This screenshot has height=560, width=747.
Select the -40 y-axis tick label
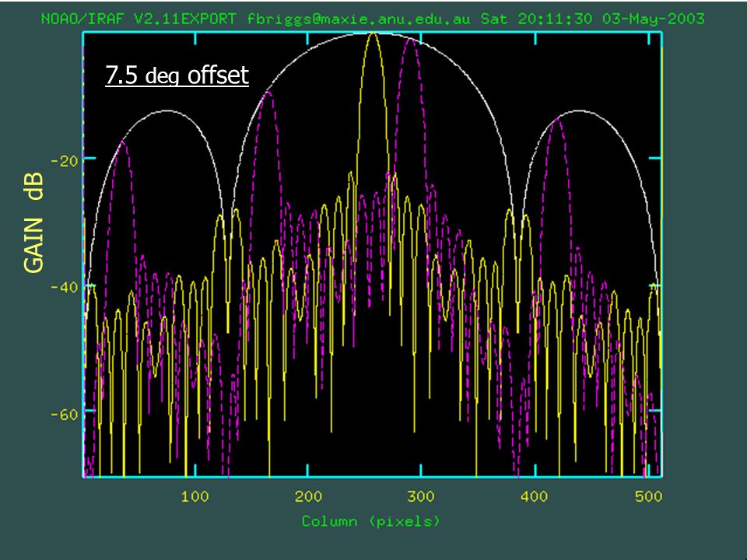[x=65, y=288]
